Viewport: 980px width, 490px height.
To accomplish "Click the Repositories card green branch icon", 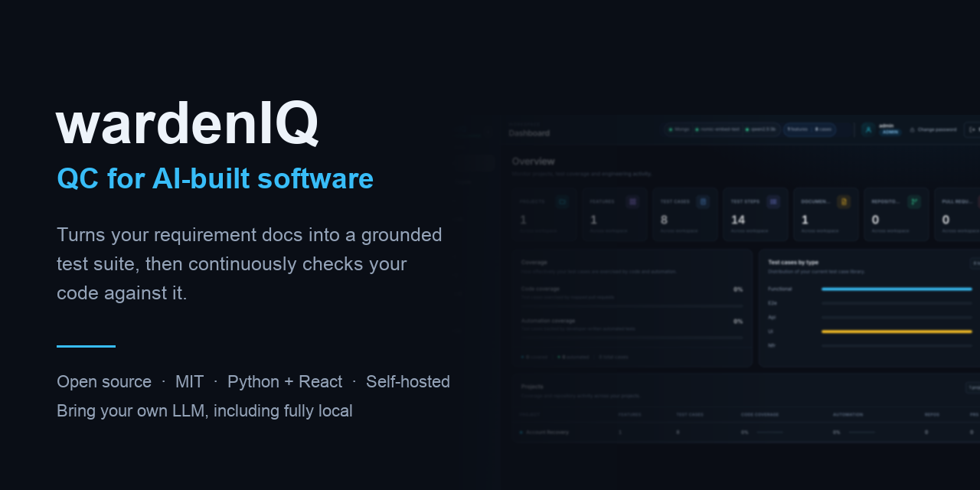I will [914, 201].
